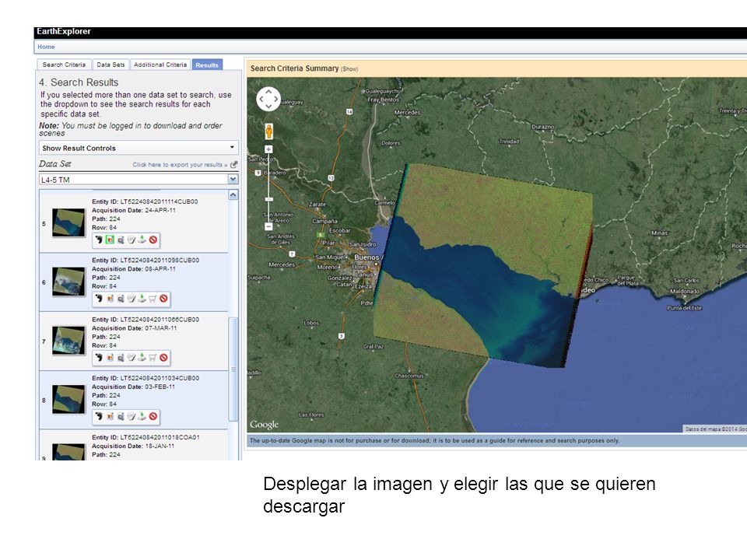Pan the map left with the arrow control
The image size is (747, 560).
click(x=260, y=99)
